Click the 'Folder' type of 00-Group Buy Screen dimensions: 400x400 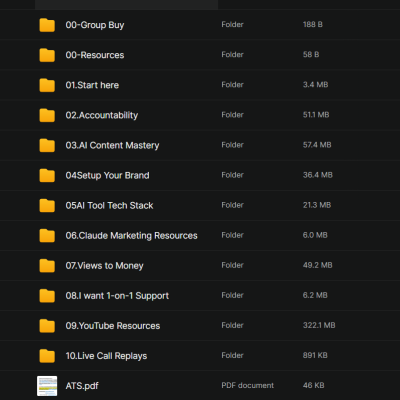click(x=232, y=25)
